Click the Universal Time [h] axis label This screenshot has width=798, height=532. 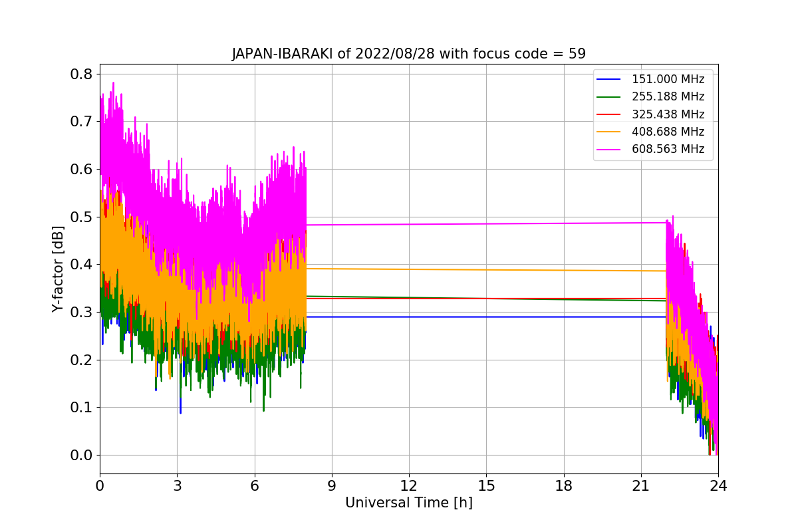tap(409, 503)
